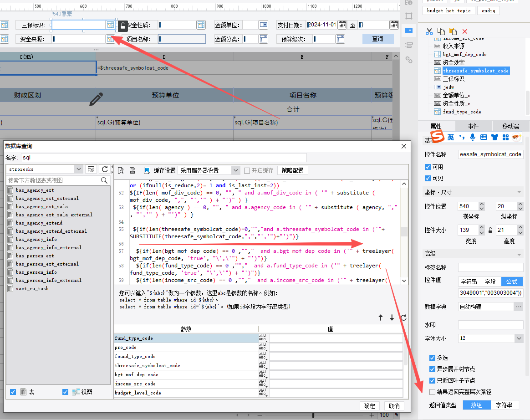Click the search magnifier in table search box
The height and width of the screenshot is (420, 530).
pos(104,180)
